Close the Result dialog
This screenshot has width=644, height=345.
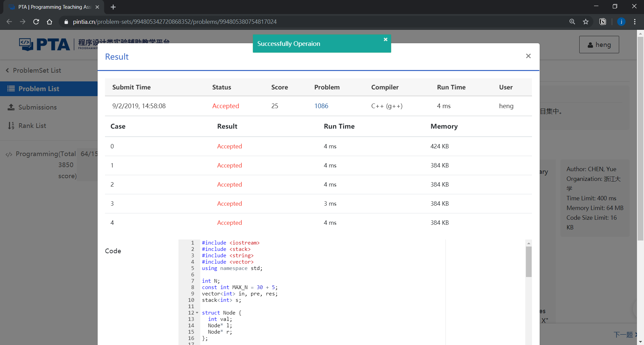coord(528,56)
